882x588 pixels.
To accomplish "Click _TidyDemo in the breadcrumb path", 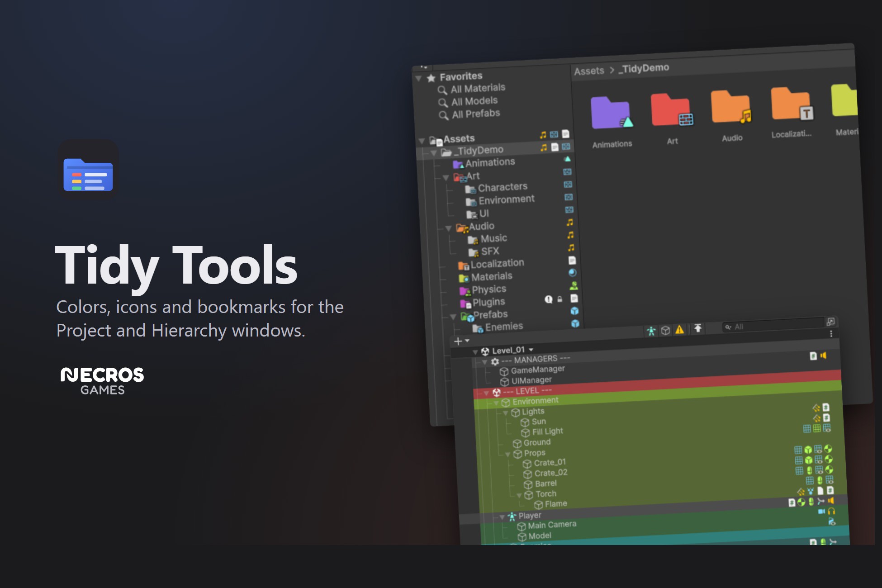I will click(x=644, y=68).
